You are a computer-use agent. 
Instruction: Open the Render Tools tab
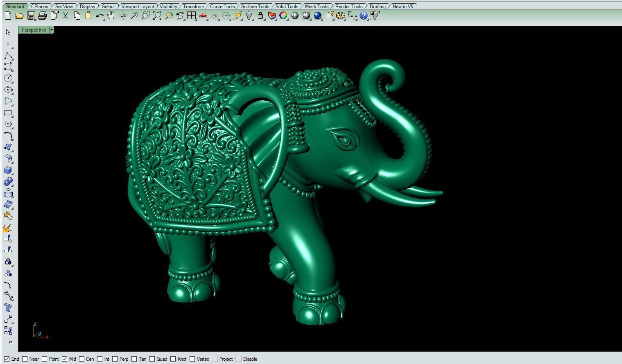[349, 7]
